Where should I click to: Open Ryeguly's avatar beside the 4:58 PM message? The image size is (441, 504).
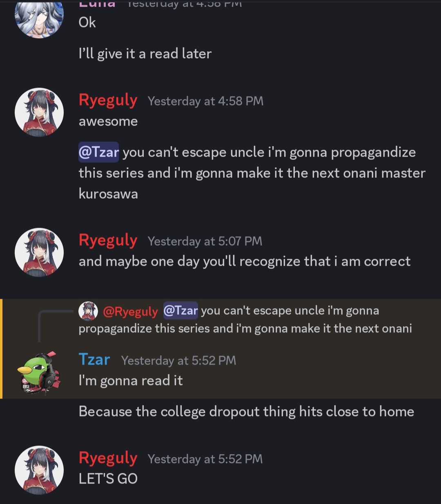[x=39, y=112]
